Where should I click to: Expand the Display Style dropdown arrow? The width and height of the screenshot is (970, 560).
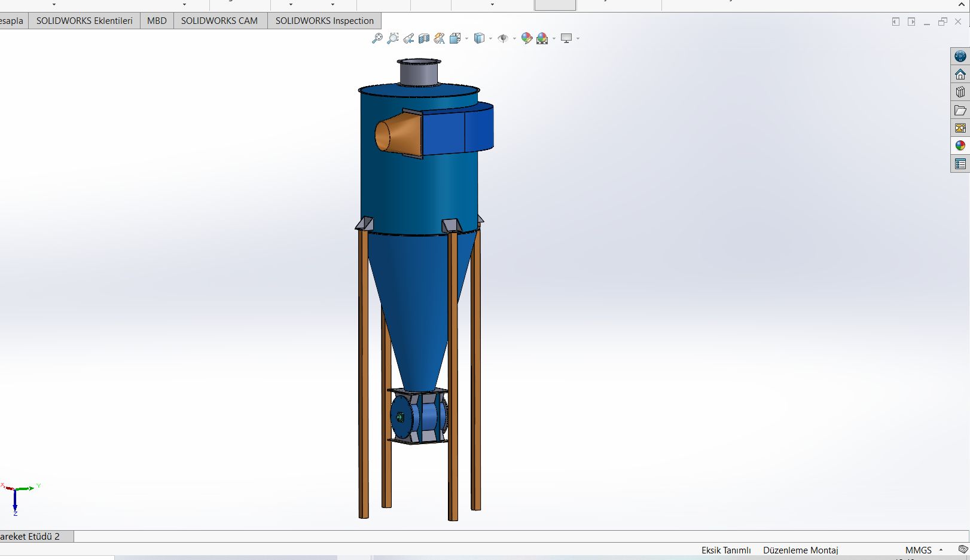pyautogui.click(x=490, y=39)
